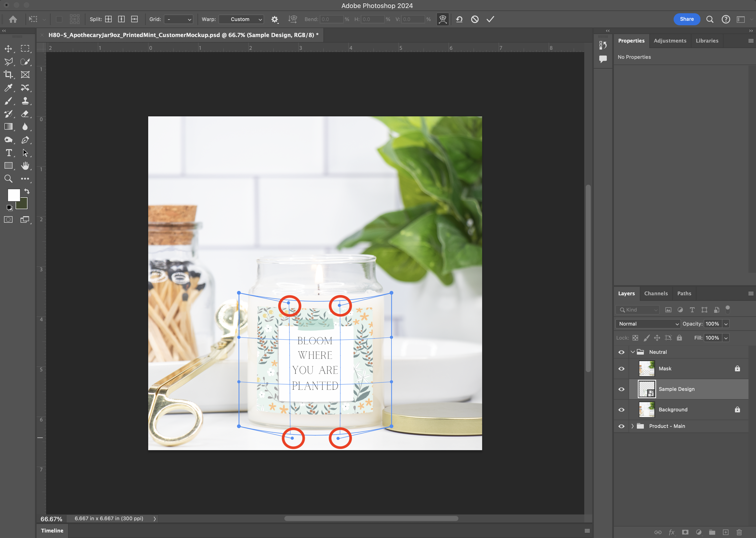Expand the Product - Main group
Screen dimensions: 756x538
tap(633, 426)
